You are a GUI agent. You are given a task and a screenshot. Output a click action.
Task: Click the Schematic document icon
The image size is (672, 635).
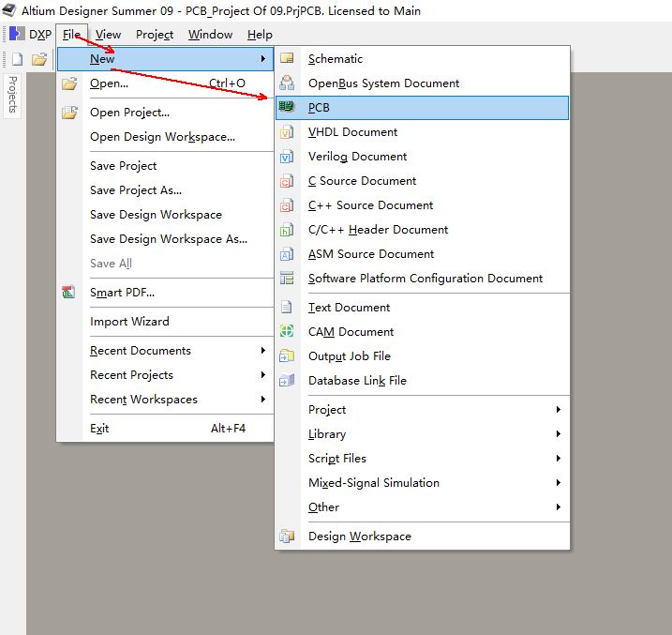pos(287,58)
